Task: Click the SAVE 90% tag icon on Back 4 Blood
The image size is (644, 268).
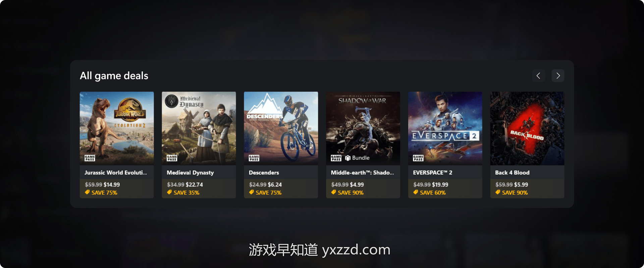Action: (498, 192)
